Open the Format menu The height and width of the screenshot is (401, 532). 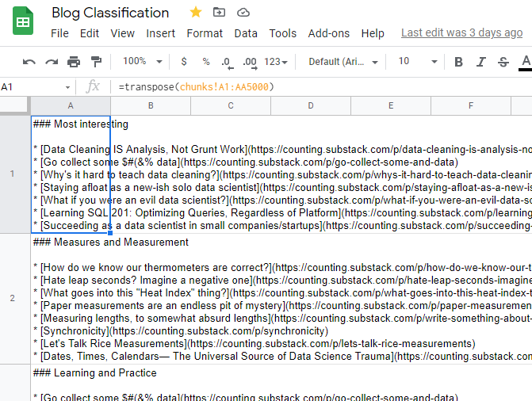pyautogui.click(x=205, y=33)
